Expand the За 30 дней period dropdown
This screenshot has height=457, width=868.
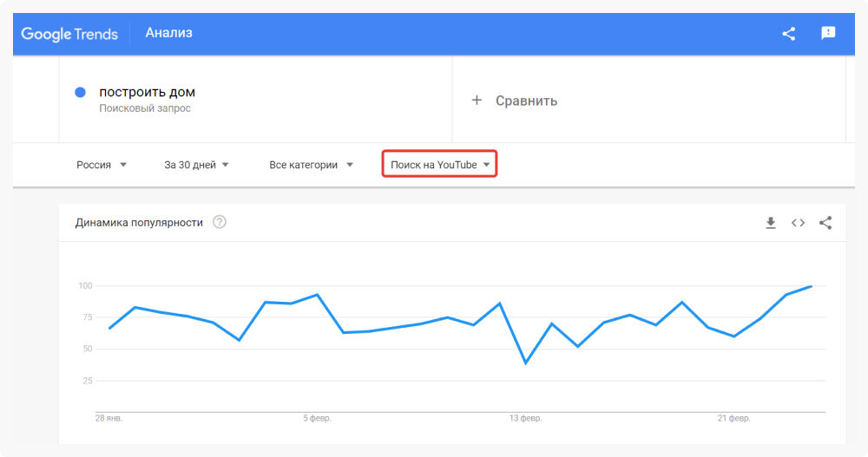pyautogui.click(x=196, y=165)
